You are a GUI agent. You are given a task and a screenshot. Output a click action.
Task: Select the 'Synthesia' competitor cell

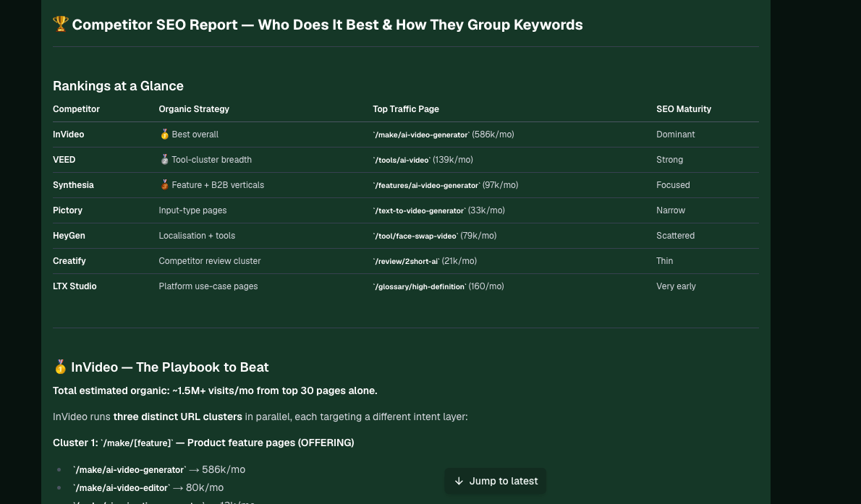pos(73,185)
